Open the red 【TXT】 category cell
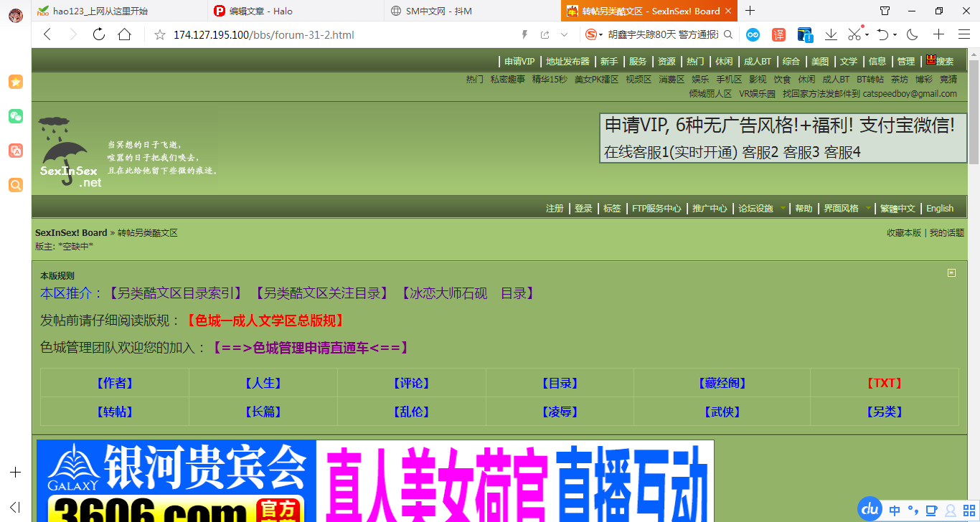The height and width of the screenshot is (522, 980). click(x=884, y=383)
